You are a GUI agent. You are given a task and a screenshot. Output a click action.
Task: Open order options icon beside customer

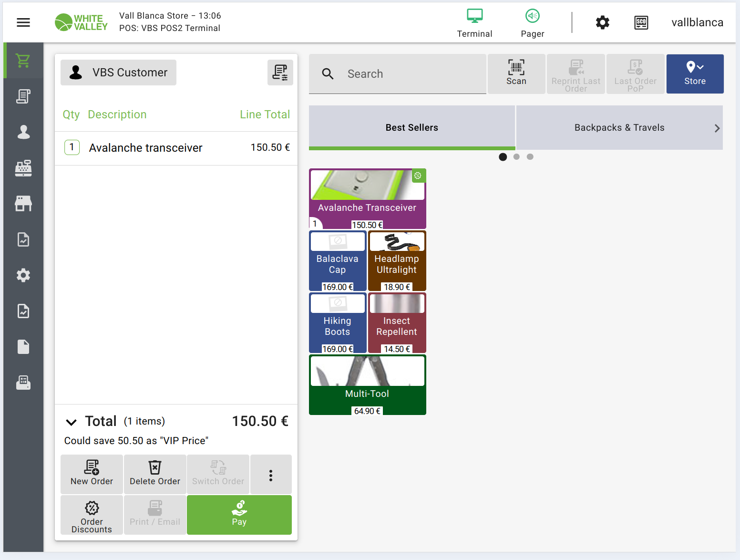280,73
